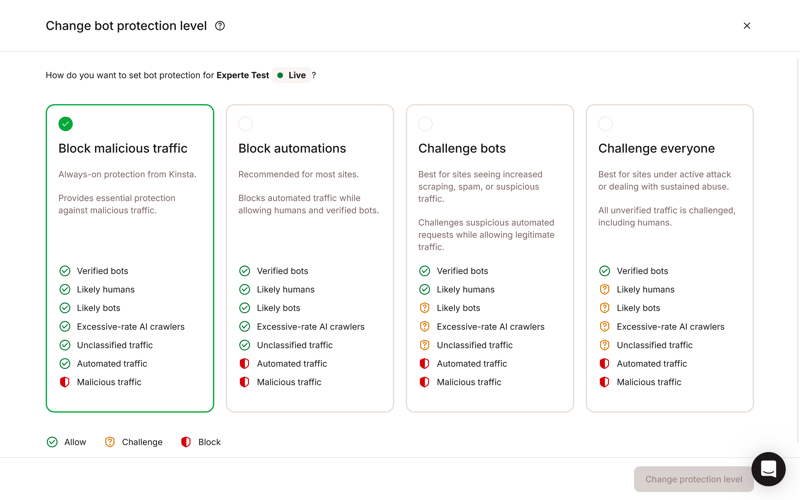Click the Challenge legend icon

110,442
